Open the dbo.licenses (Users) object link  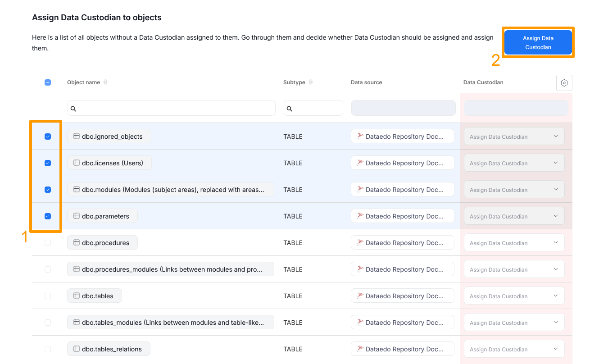pos(112,163)
